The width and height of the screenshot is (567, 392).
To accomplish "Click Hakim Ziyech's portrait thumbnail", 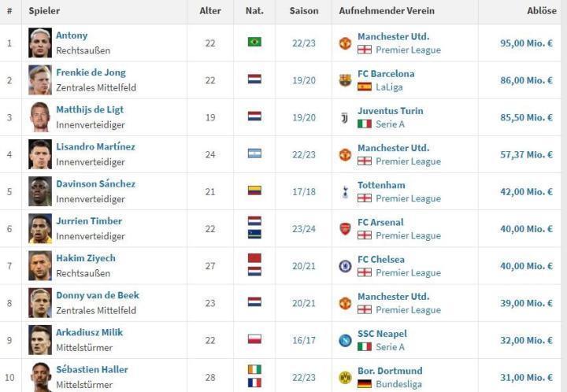I will pyautogui.click(x=40, y=266).
